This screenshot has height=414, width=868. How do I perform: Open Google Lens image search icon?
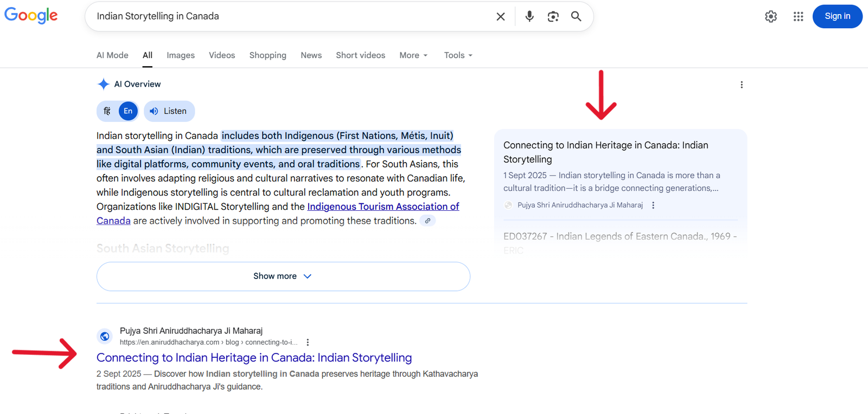coord(553,17)
